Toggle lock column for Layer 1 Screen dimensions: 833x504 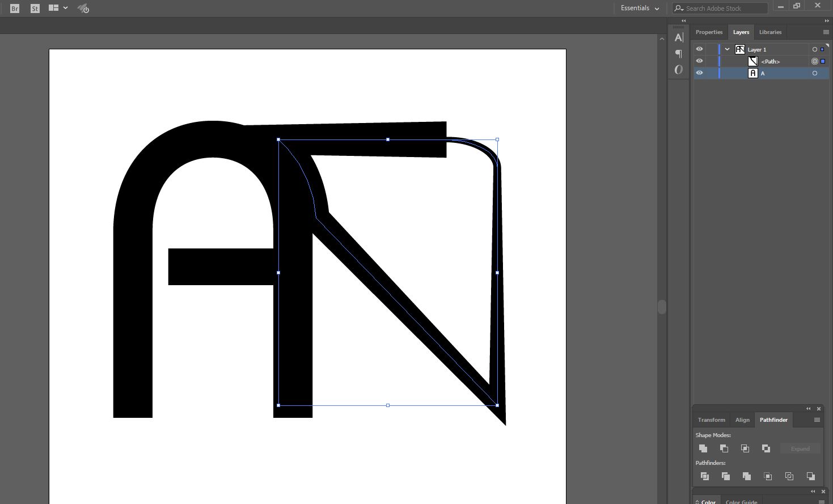(711, 49)
